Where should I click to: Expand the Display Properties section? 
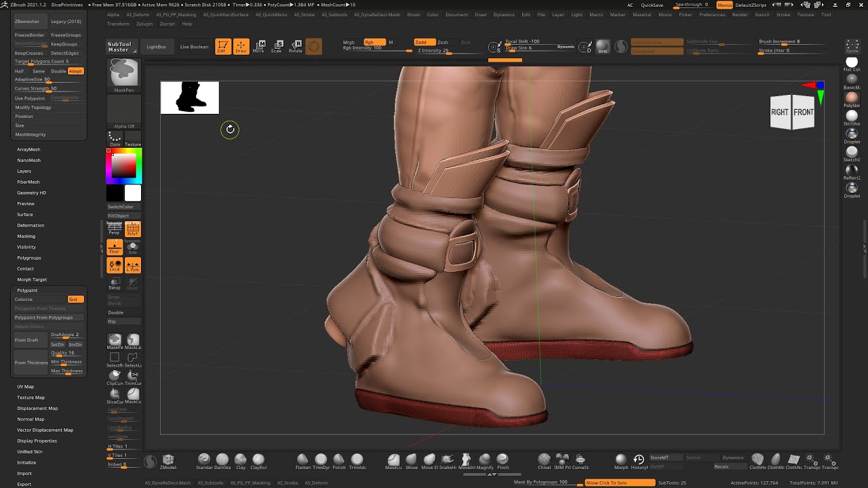tap(37, 441)
